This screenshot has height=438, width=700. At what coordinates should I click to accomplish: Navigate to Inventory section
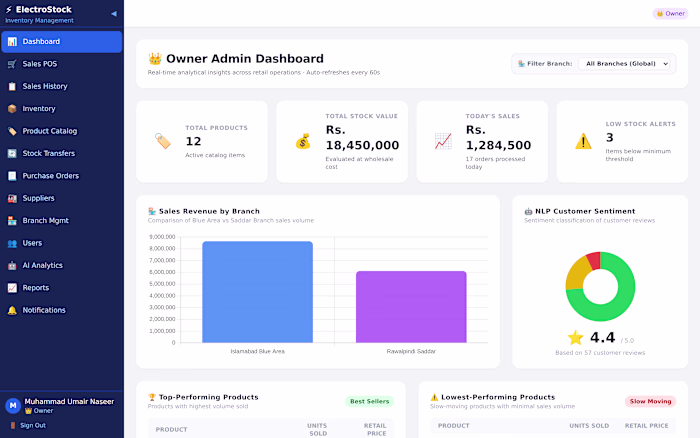62,108
